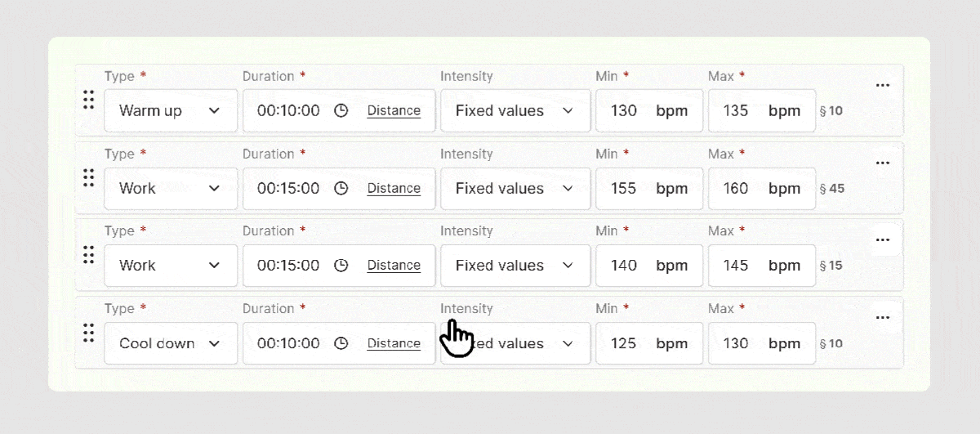Image resolution: width=980 pixels, height=434 pixels.
Task: Open the three-dot menu for the Cool down row
Action: point(882,317)
